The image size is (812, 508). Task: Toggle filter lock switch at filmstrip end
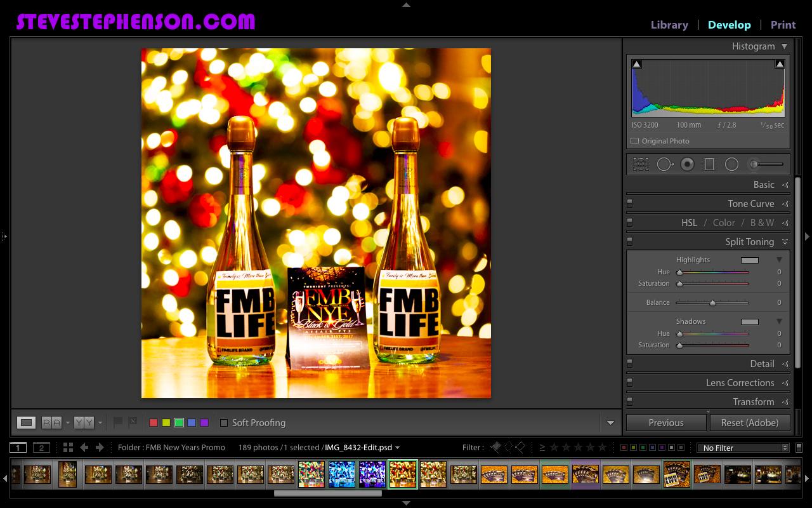coord(799,448)
